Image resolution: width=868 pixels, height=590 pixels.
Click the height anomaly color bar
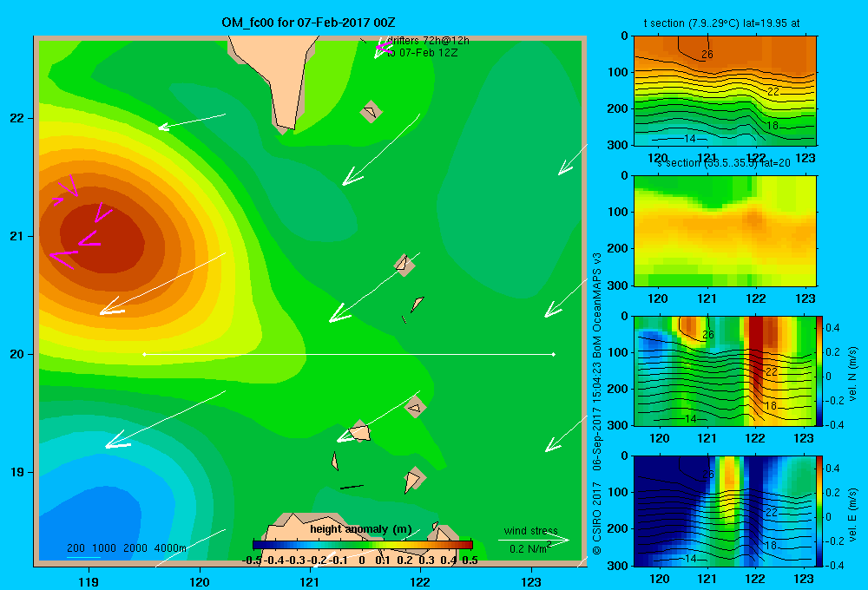[x=363, y=545]
